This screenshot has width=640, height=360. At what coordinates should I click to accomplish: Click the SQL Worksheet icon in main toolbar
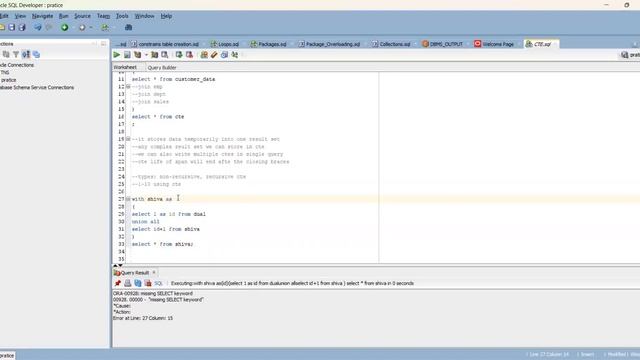(105, 27)
